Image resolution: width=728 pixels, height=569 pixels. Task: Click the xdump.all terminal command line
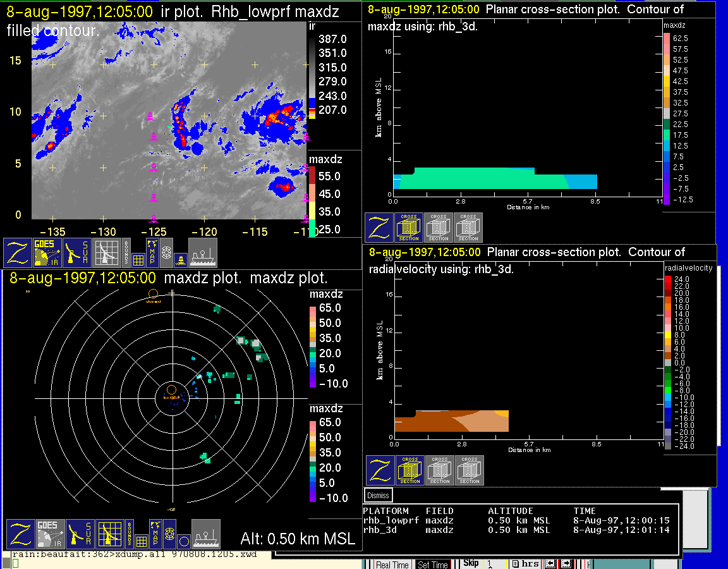pos(134,554)
